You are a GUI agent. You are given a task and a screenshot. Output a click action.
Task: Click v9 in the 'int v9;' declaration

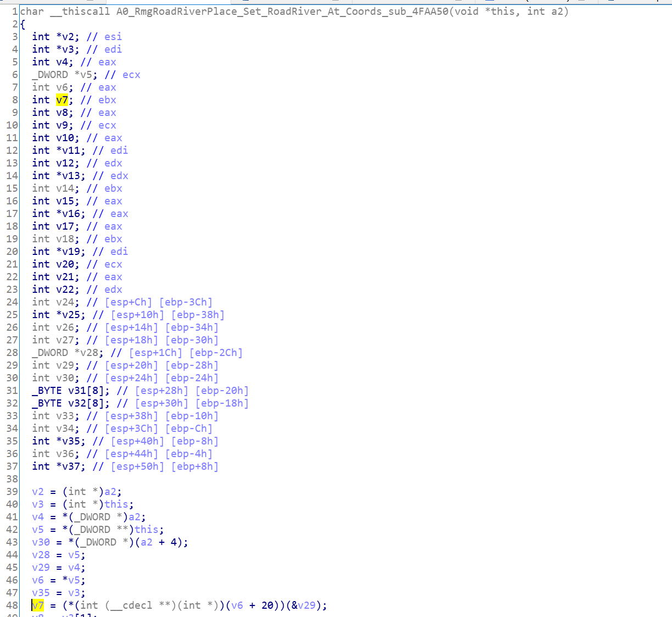pyautogui.click(x=62, y=125)
